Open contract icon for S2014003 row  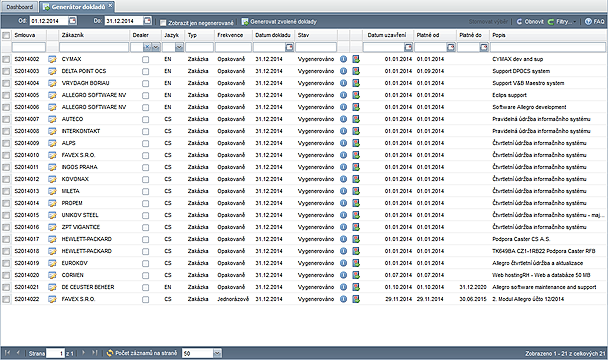[52, 71]
